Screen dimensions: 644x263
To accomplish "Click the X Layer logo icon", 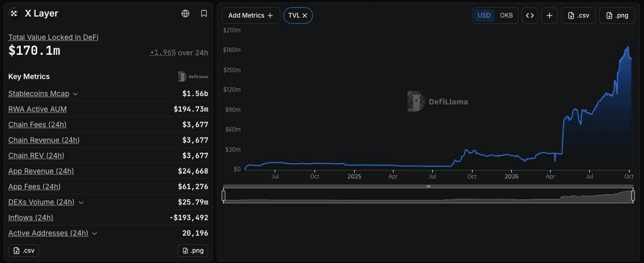I will [x=14, y=13].
